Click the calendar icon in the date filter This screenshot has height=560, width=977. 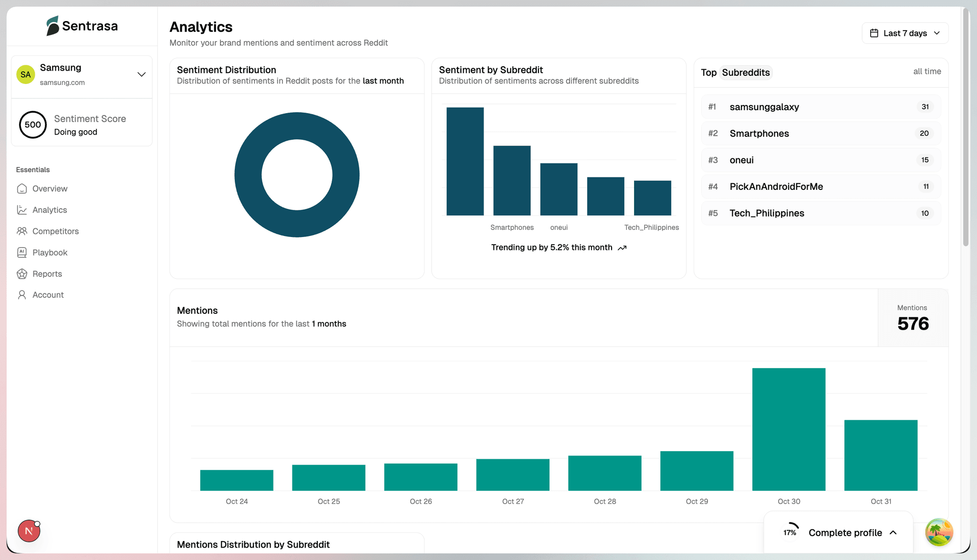coord(874,32)
